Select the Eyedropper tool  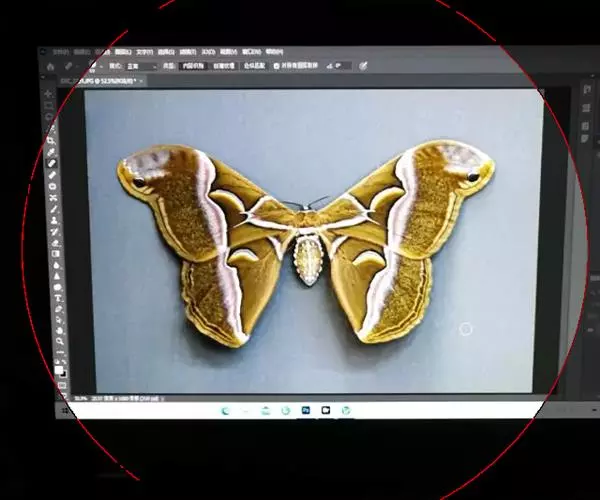[x=51, y=151]
